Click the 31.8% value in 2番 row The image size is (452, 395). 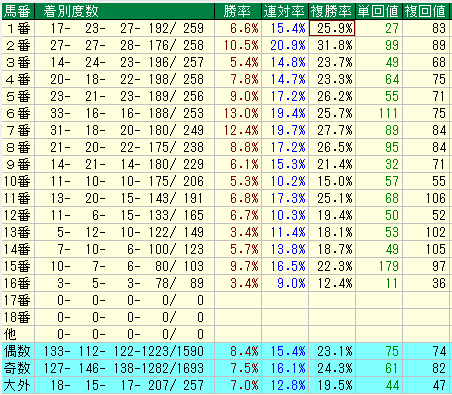coord(335,45)
